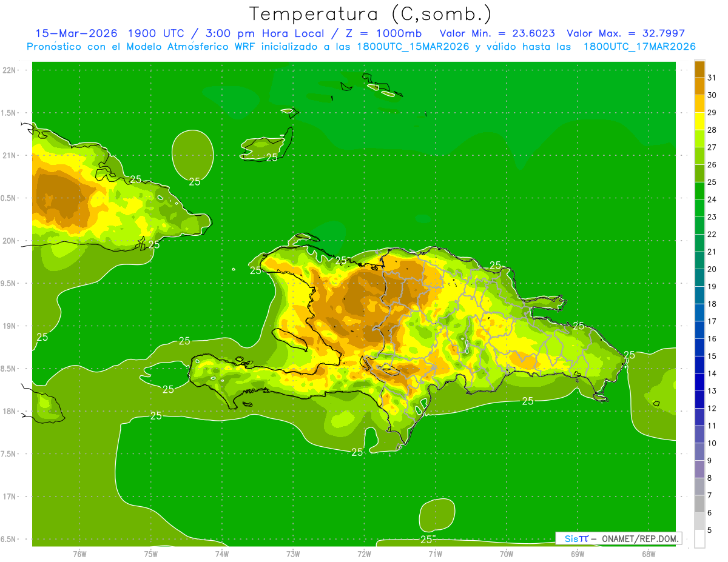Click the "22N" latitude axis label
The width and height of the screenshot is (728, 562).
[x=9, y=70]
